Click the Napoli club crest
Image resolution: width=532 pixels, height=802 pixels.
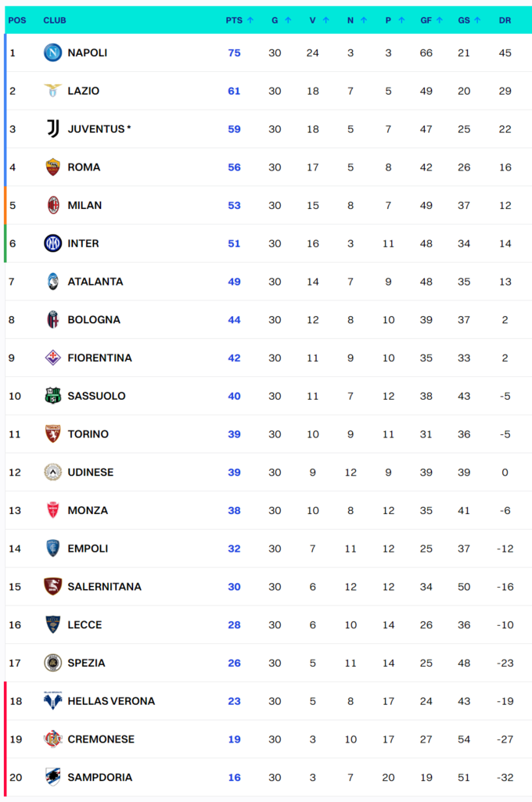click(52, 52)
